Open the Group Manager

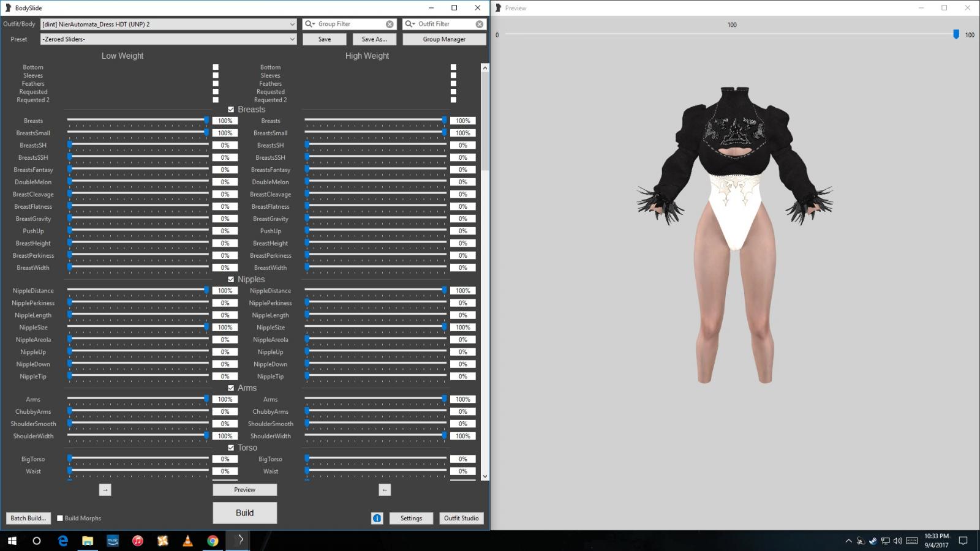(444, 39)
